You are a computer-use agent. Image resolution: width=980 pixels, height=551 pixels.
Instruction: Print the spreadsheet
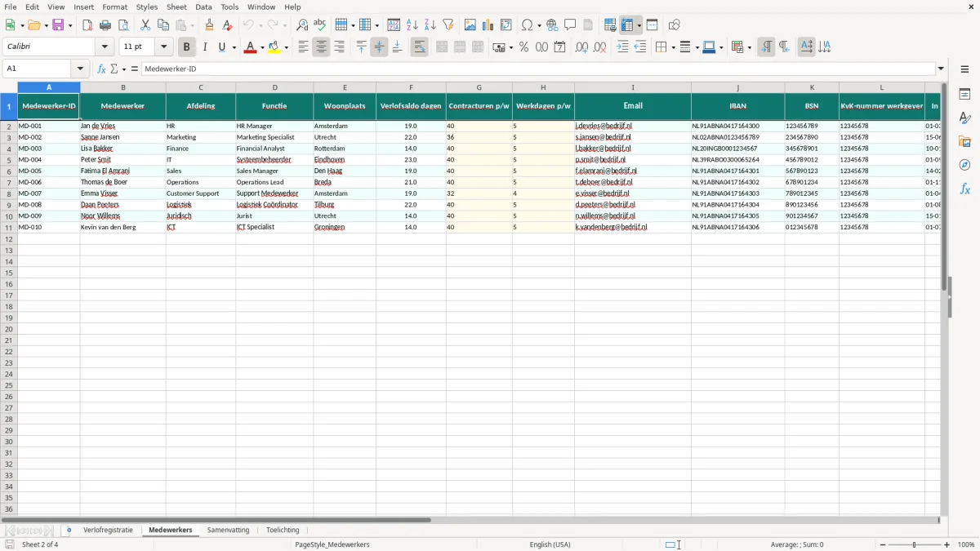[x=105, y=25]
